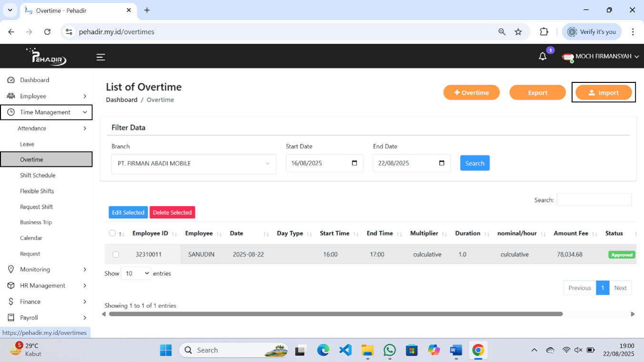The width and height of the screenshot is (644, 362).
Task: Go to Shift Schedule in sidebar
Action: [38, 175]
